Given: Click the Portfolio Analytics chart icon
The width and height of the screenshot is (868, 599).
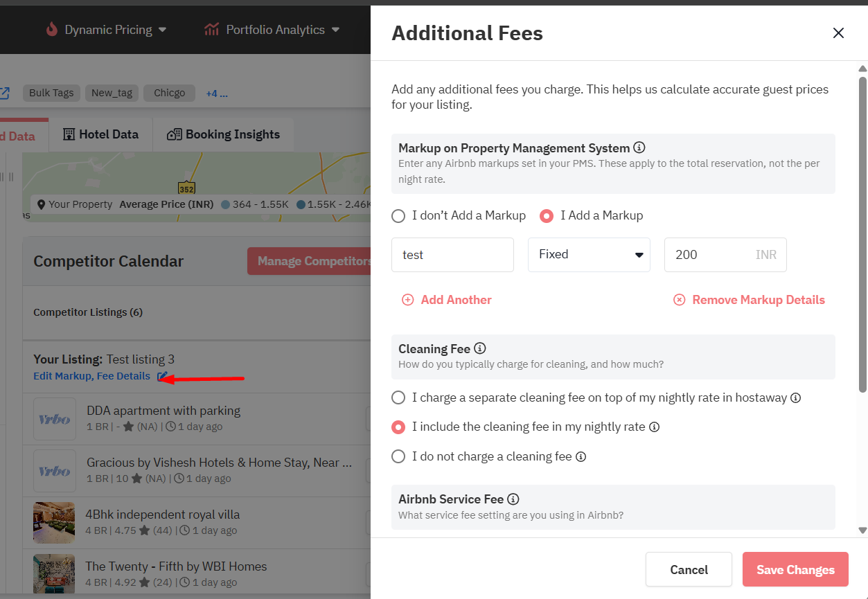Looking at the screenshot, I should coord(211,30).
